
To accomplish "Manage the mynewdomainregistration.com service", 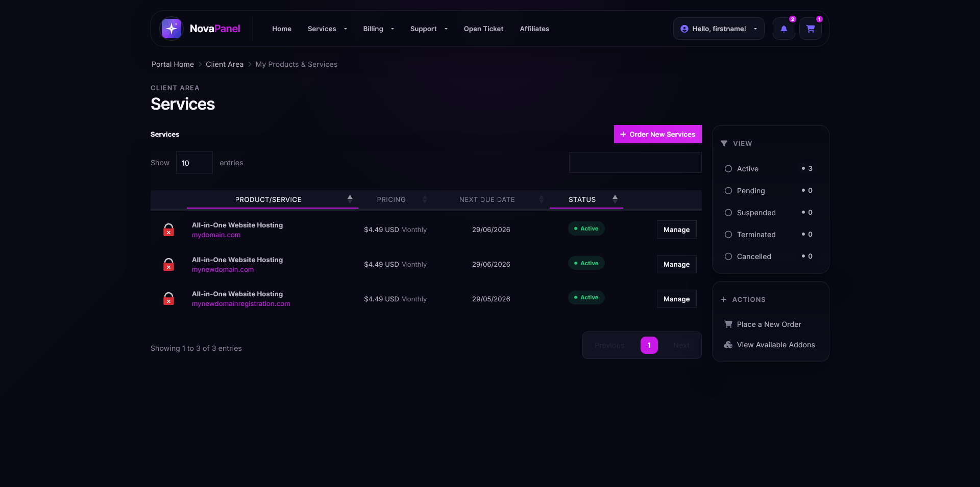I will (x=676, y=299).
